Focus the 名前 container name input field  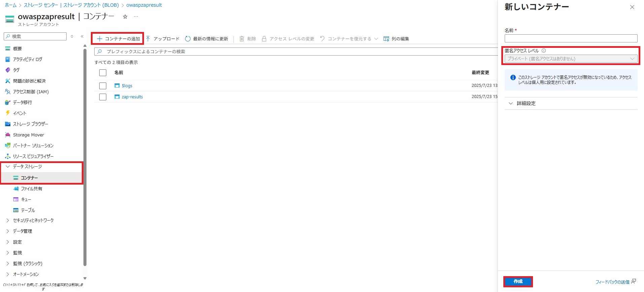[571, 38]
